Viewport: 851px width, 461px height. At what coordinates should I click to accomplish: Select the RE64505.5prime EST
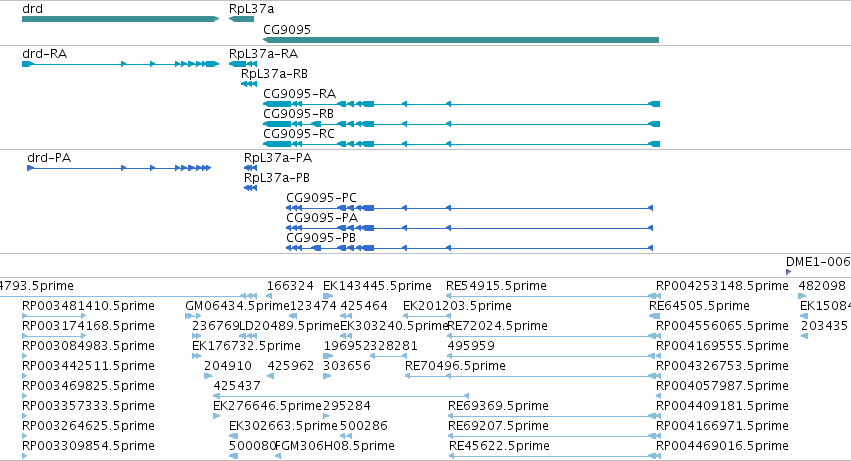[x=700, y=306]
